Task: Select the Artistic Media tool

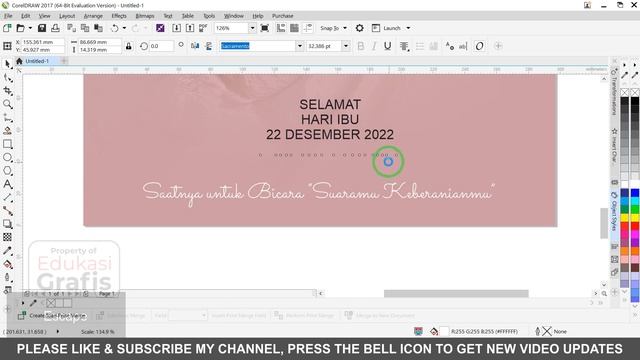Action: (7, 131)
